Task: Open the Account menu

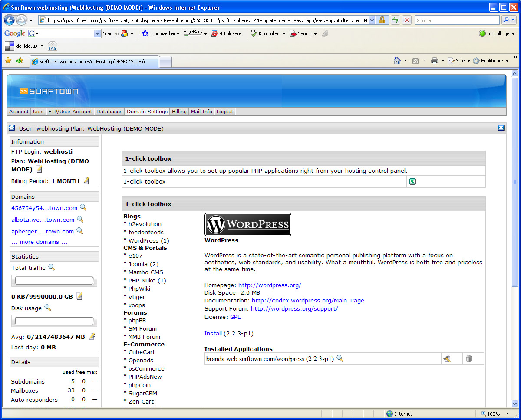Action: pos(19,112)
